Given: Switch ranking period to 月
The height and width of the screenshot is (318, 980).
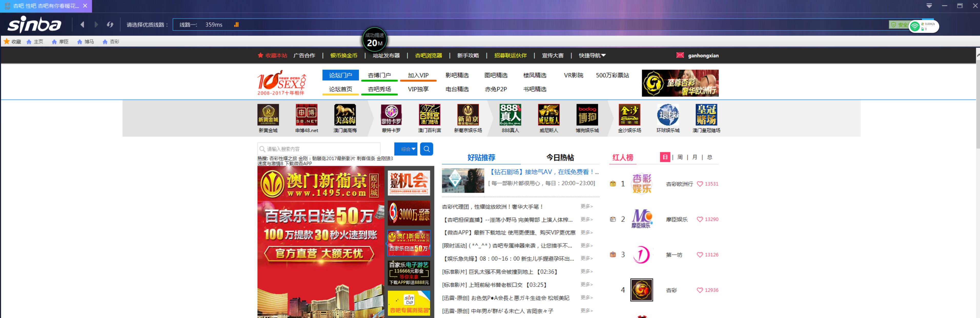Looking at the screenshot, I should (x=695, y=157).
